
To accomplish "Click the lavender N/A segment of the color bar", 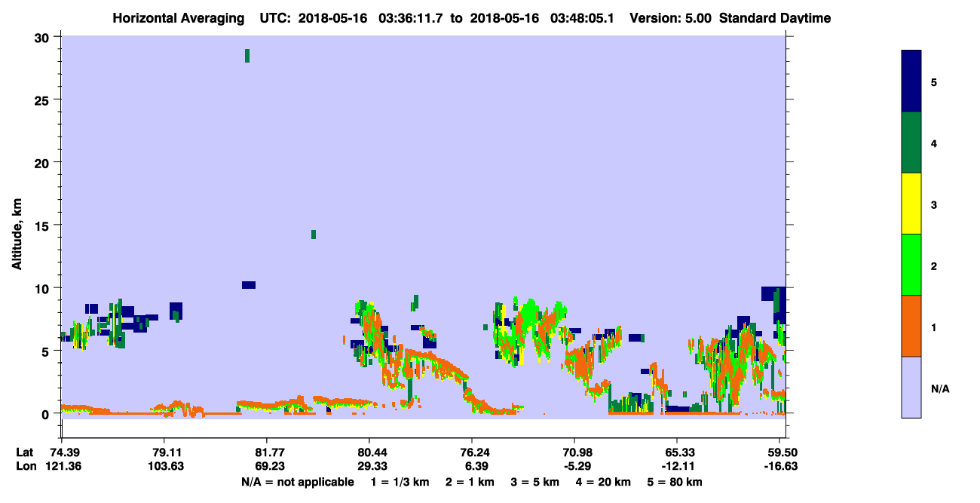I will pos(911,387).
